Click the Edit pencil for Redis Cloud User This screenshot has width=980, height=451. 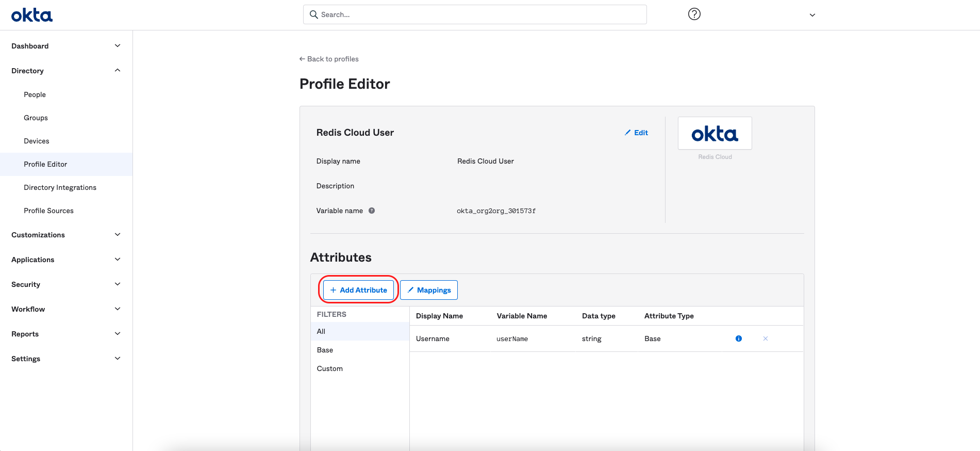click(x=636, y=133)
